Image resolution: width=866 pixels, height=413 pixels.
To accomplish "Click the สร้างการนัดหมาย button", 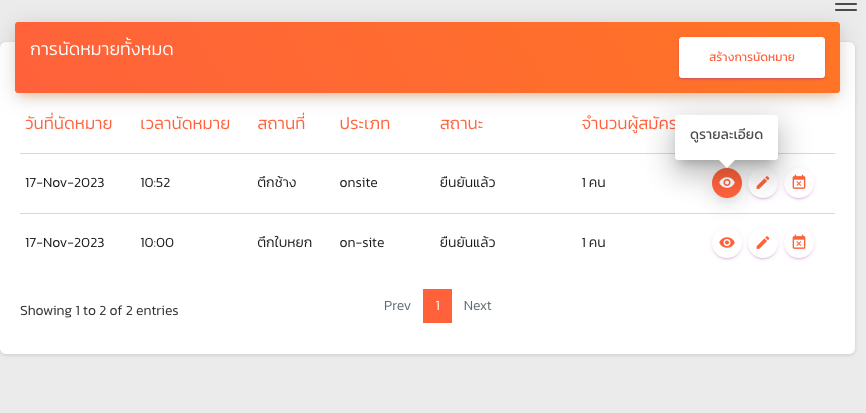I will click(751, 57).
